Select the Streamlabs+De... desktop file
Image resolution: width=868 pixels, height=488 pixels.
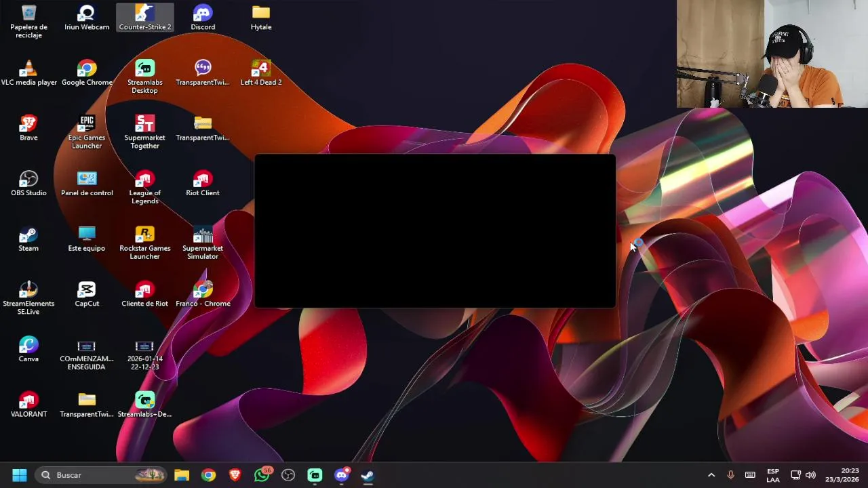tap(144, 405)
